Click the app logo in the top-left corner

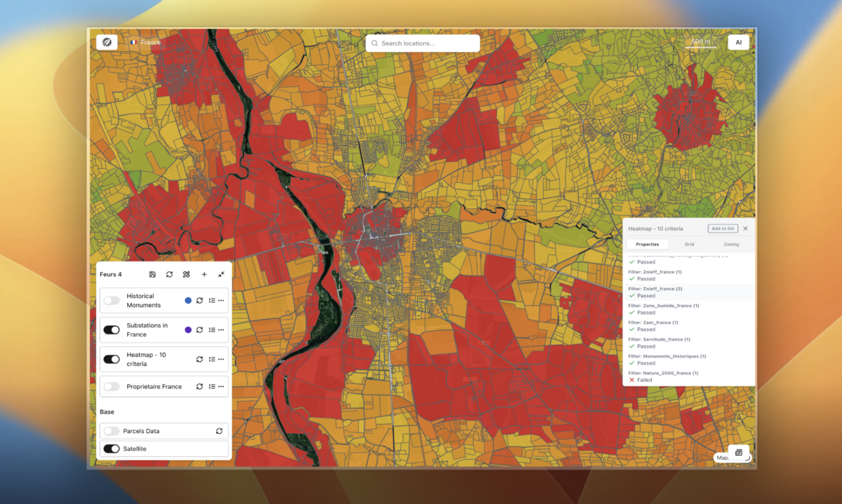(x=107, y=42)
